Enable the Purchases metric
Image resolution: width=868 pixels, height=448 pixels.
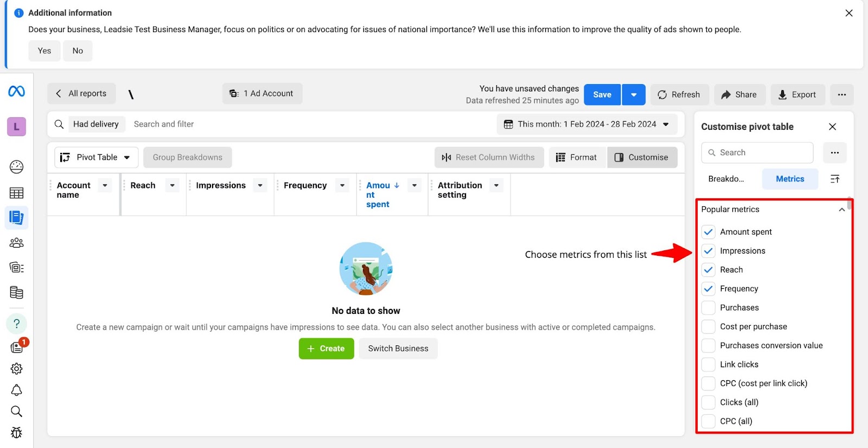click(x=709, y=308)
